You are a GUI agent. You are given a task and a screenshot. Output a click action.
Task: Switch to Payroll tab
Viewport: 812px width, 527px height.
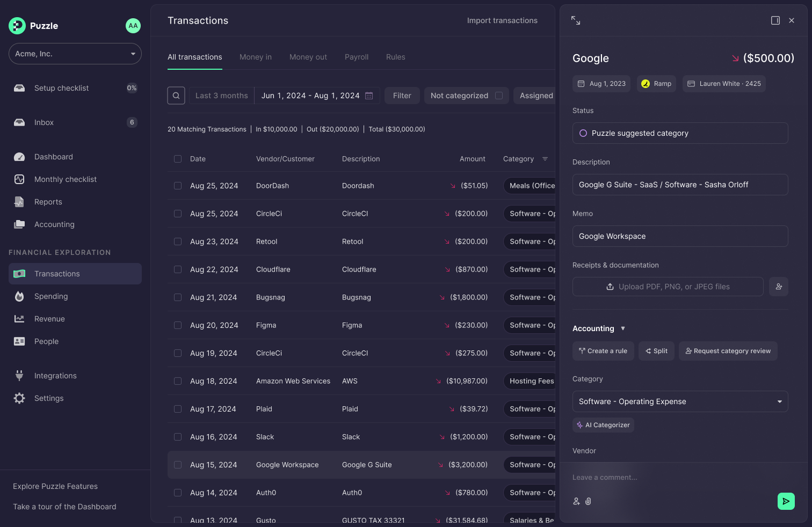point(357,57)
